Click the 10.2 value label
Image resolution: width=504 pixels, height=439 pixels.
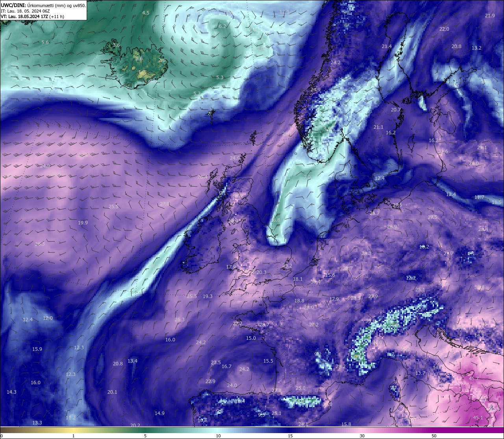424,247
